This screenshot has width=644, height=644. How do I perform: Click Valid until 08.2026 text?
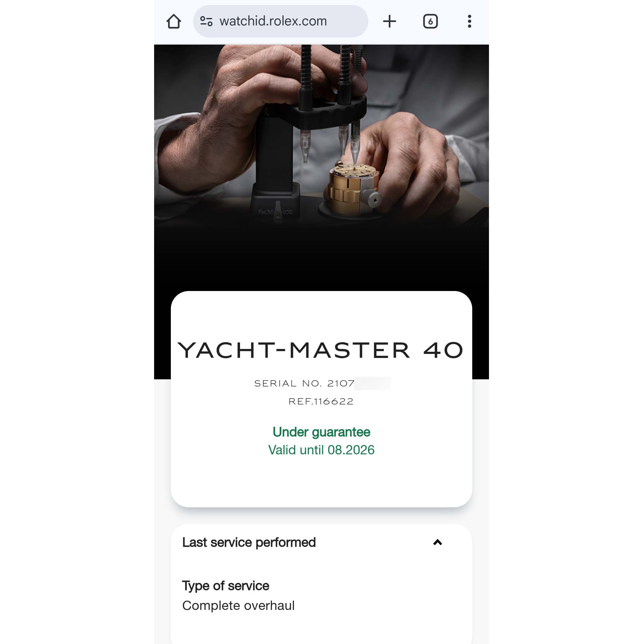(x=321, y=450)
